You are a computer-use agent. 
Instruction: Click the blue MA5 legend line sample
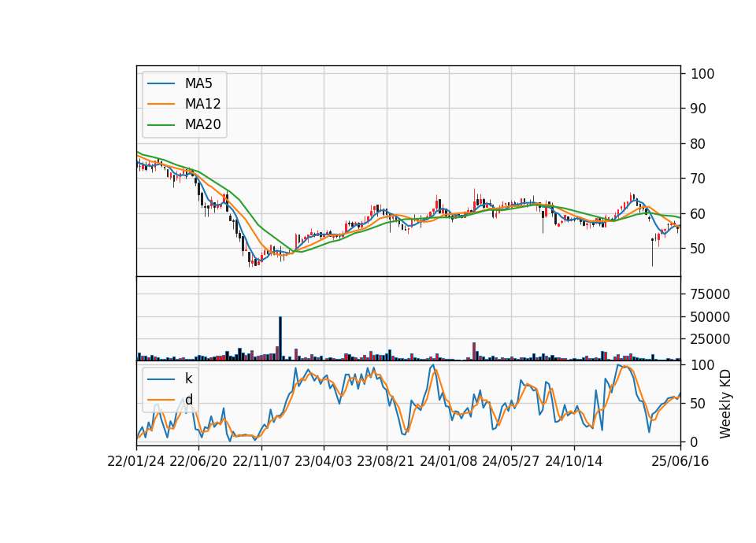point(161,84)
